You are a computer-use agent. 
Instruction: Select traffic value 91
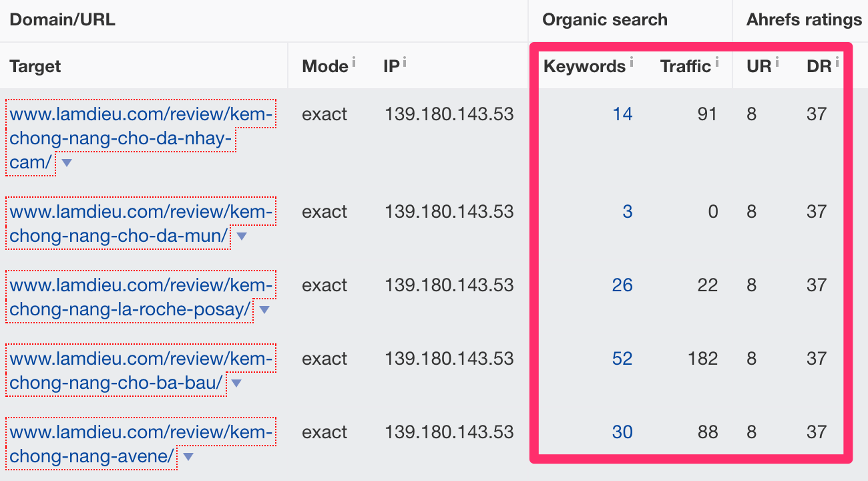coord(707,114)
